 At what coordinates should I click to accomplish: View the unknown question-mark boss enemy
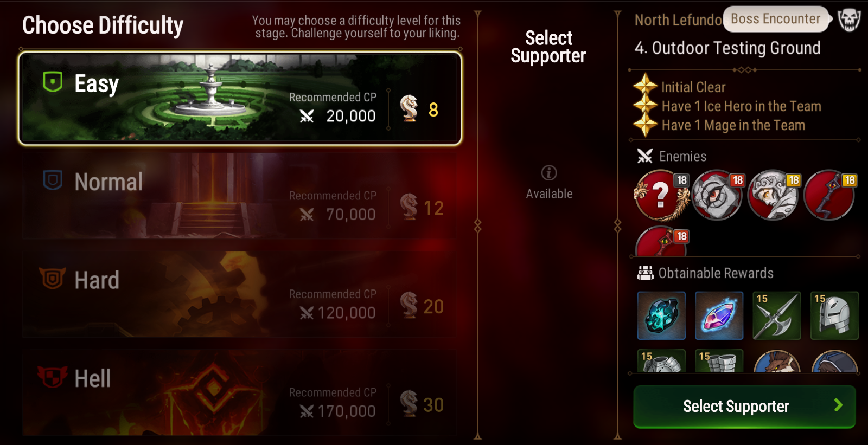(x=661, y=195)
